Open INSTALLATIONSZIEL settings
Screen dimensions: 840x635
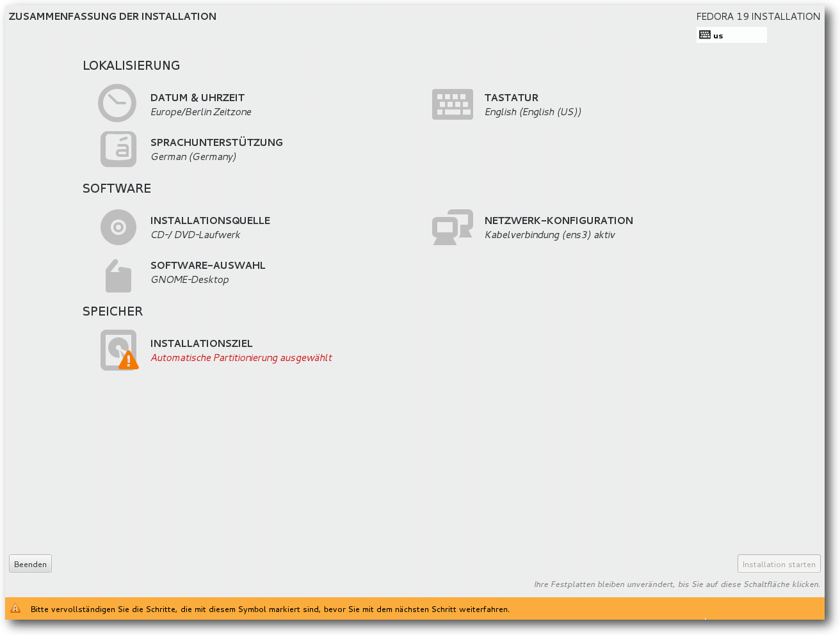coord(202,344)
